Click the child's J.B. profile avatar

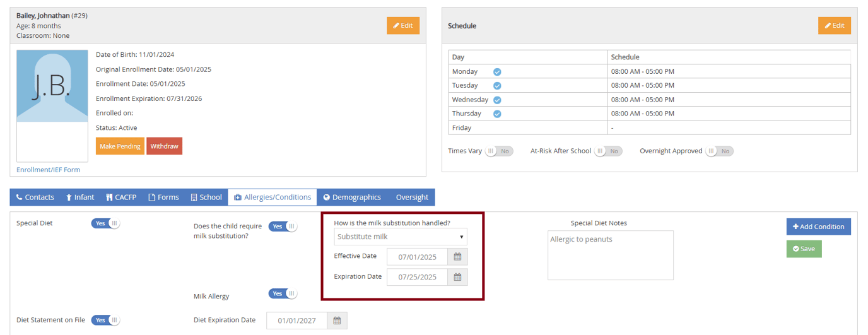pos(52,86)
